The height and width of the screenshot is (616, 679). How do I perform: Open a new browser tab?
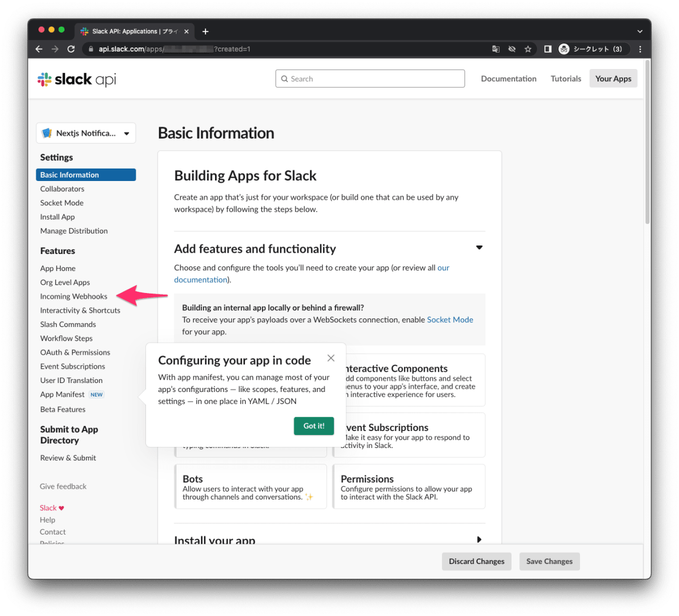pyautogui.click(x=205, y=32)
